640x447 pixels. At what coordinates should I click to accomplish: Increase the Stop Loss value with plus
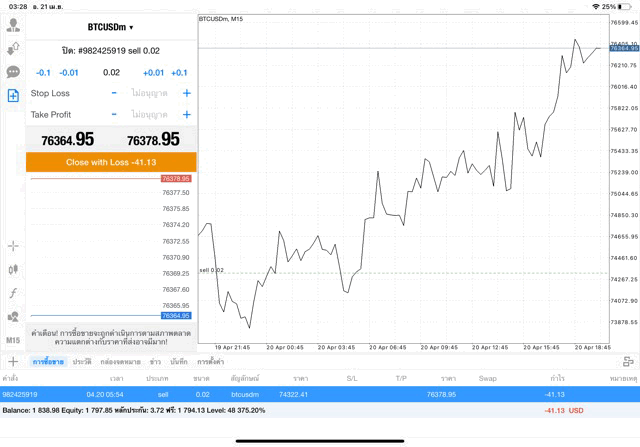coord(186,93)
